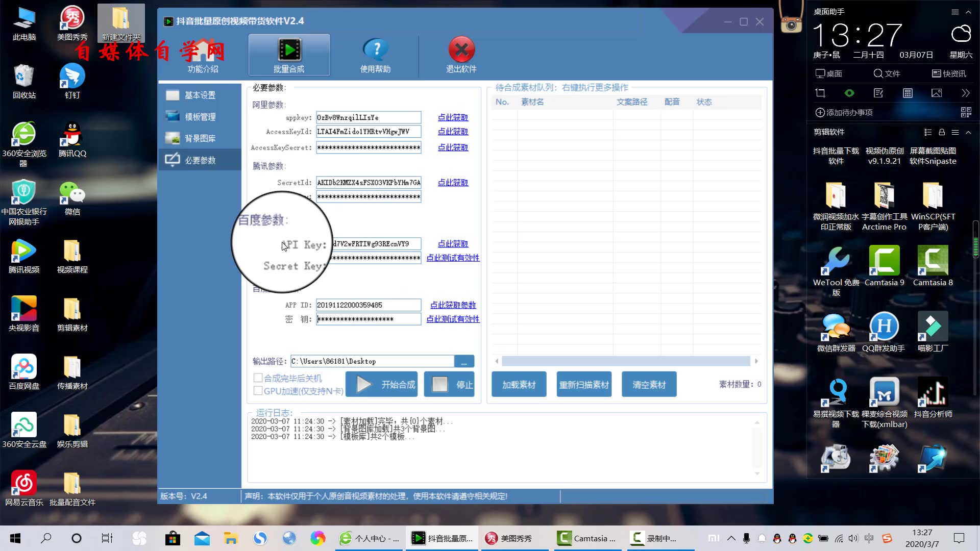Open 功能介绍 toolbar item

[203, 56]
